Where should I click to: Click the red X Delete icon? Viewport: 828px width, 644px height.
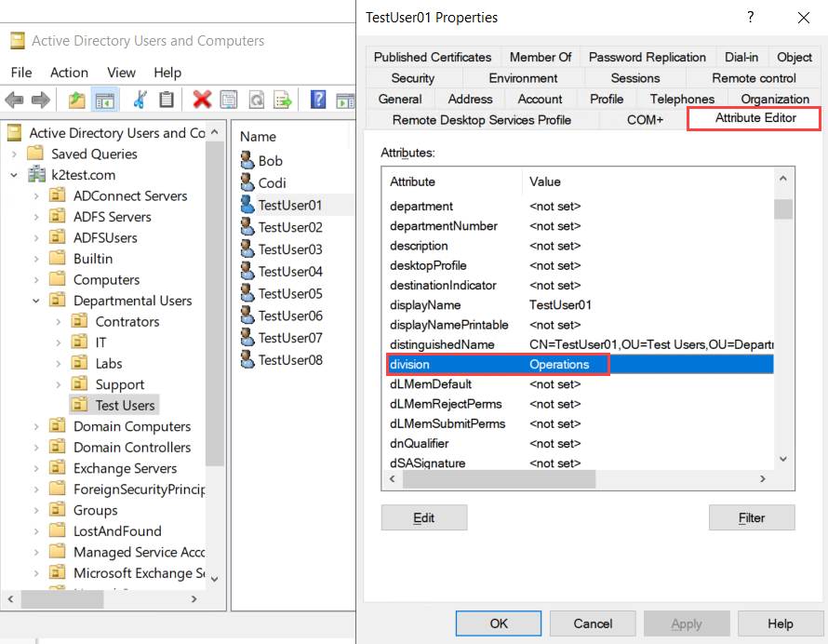pyautogui.click(x=202, y=100)
